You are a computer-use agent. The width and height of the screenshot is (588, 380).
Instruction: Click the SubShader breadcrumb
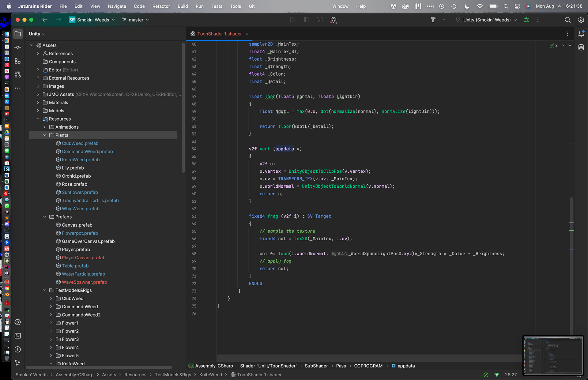(x=316, y=366)
